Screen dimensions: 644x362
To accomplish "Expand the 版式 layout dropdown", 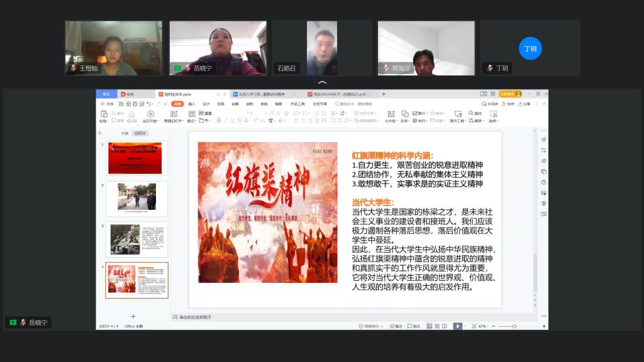I will [192, 120].
